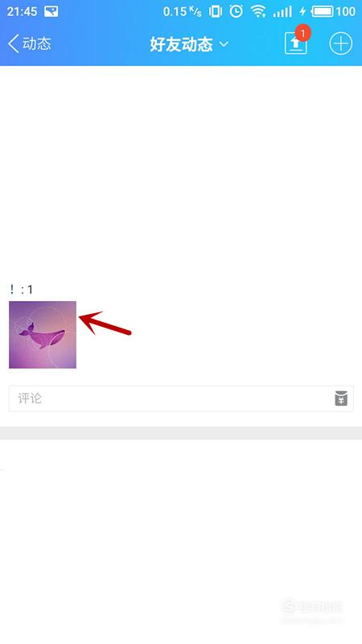Tap the picture notification status icon
This screenshot has width=362, height=644.
point(51,11)
